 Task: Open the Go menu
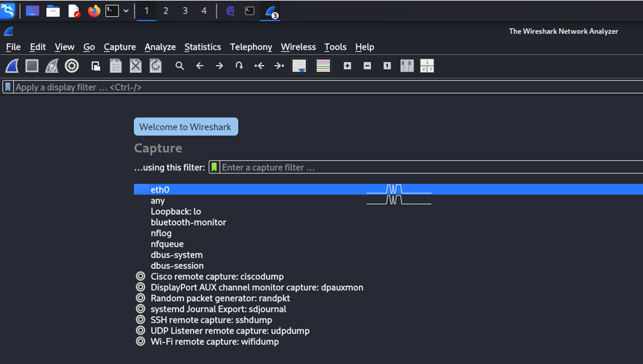(89, 47)
